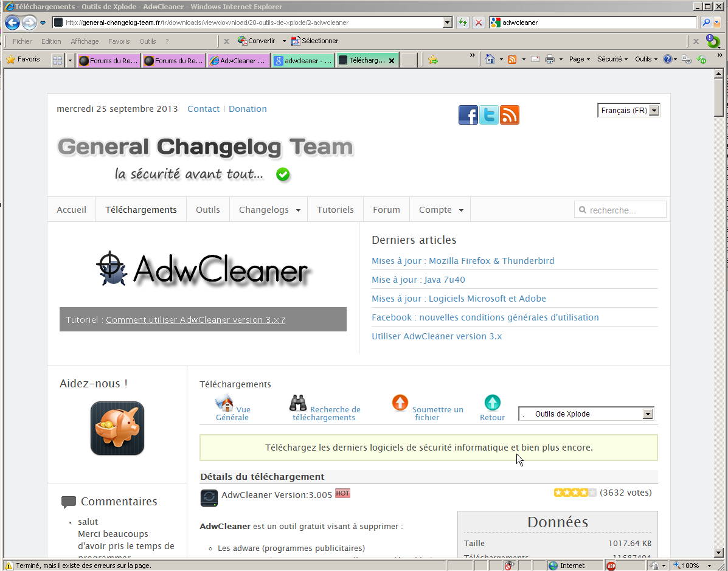The height and width of the screenshot is (571, 728).
Task: Click the browser search box containing adwcleaner
Action: tap(594, 22)
